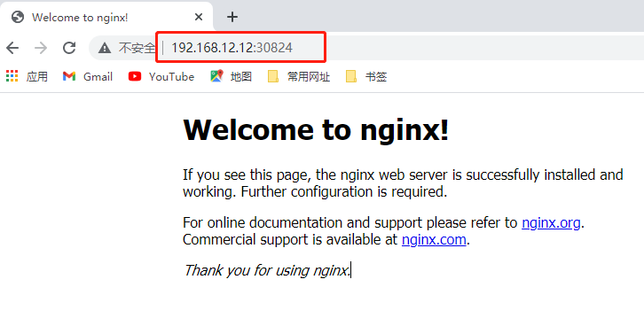Open the Gmail bookmark
Image resolution: width=644 pixels, height=326 pixels.
88,76
